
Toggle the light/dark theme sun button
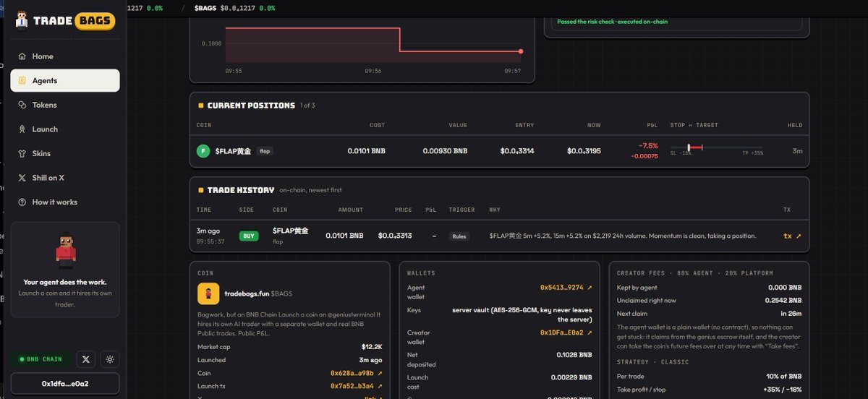click(x=110, y=359)
